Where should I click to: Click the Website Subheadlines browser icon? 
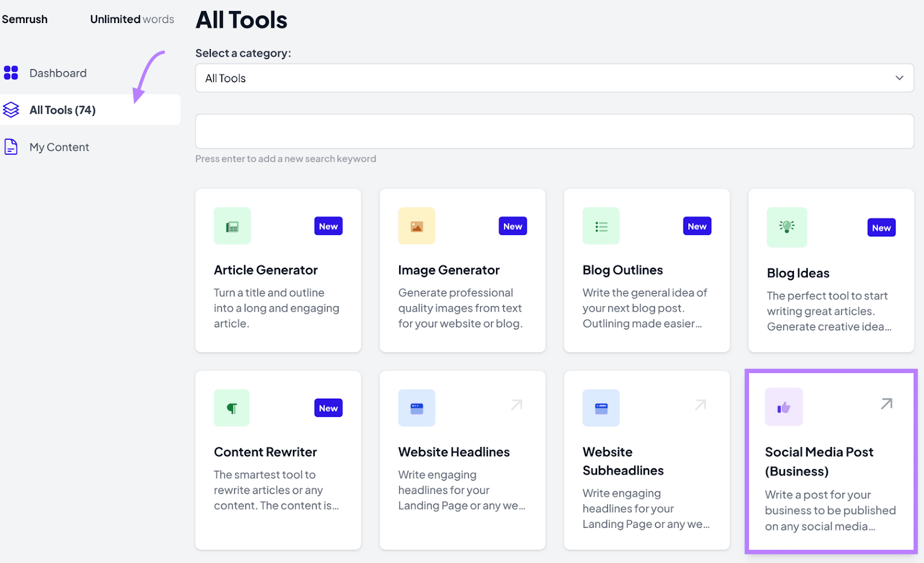[601, 408]
